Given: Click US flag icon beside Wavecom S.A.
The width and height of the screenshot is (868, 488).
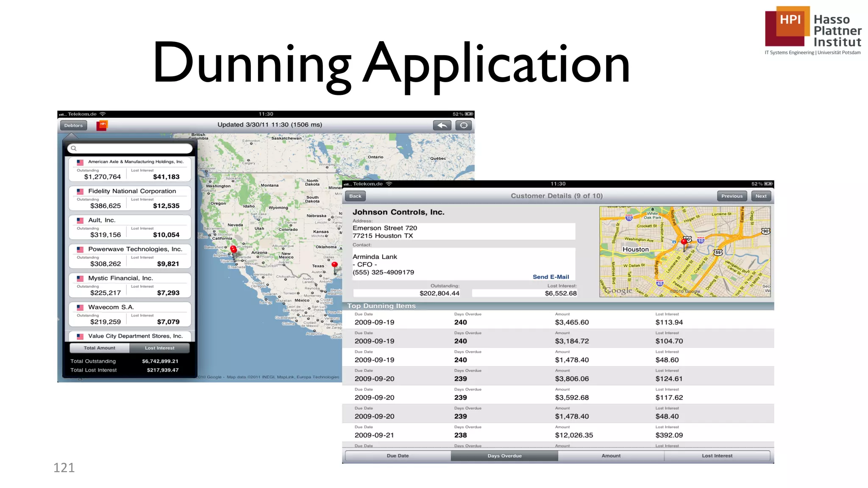Looking at the screenshot, I should [80, 308].
